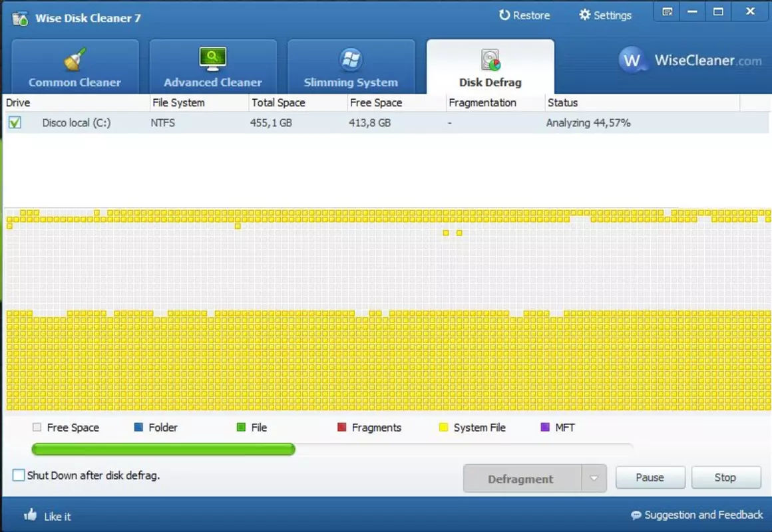Click the Restore arrow icon

pos(504,15)
